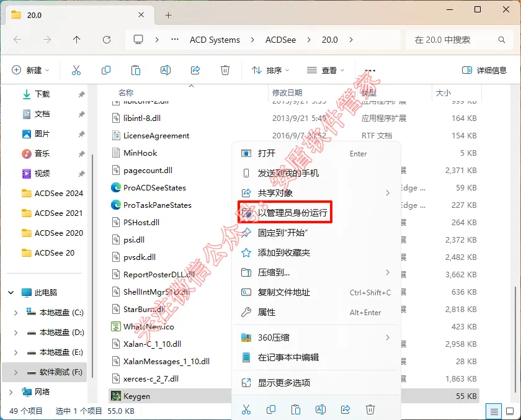Image resolution: width=521 pixels, height=420 pixels.
Task: Collapse the 此电脑 tree node
Action: coord(11,293)
